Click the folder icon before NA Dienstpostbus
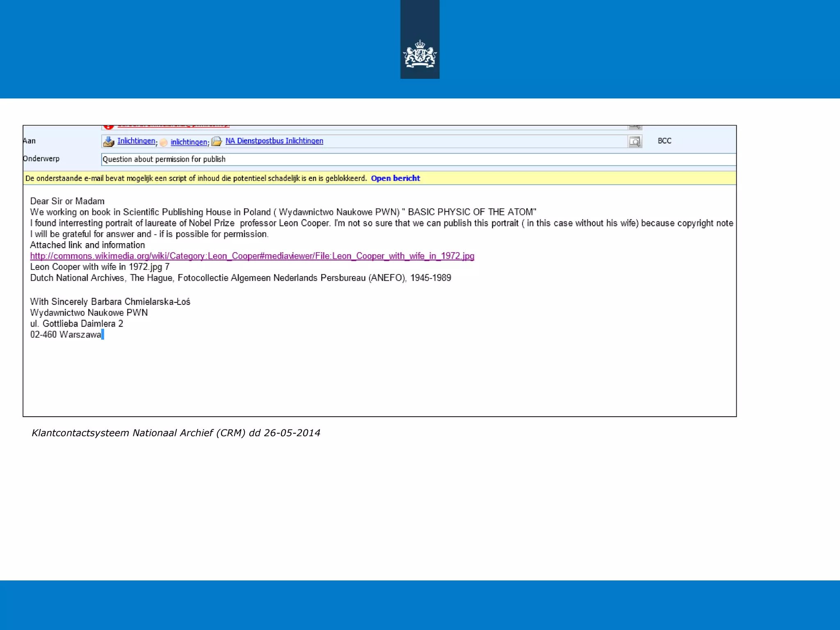This screenshot has width=840, height=630. tap(217, 142)
